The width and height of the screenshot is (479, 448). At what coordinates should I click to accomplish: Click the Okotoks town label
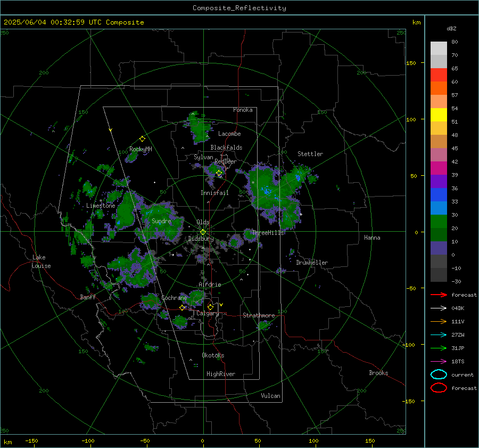pyautogui.click(x=213, y=355)
